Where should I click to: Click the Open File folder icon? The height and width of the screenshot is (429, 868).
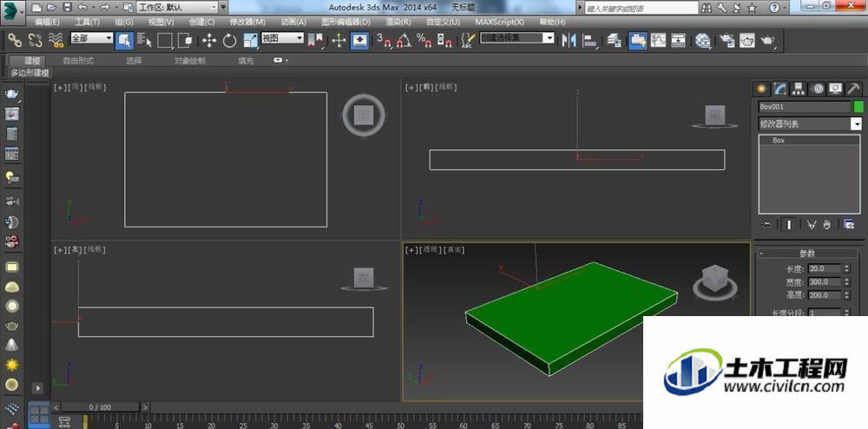point(52,8)
